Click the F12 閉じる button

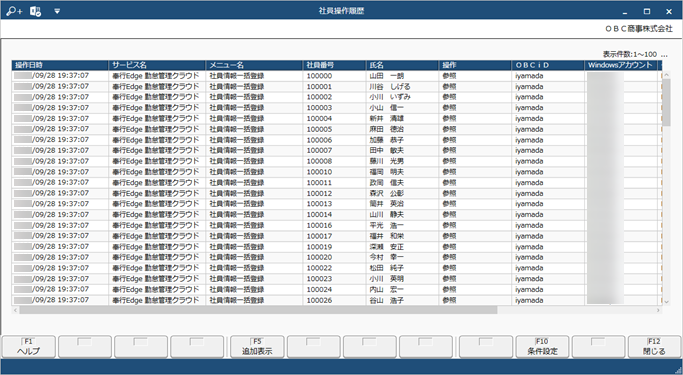tap(654, 347)
